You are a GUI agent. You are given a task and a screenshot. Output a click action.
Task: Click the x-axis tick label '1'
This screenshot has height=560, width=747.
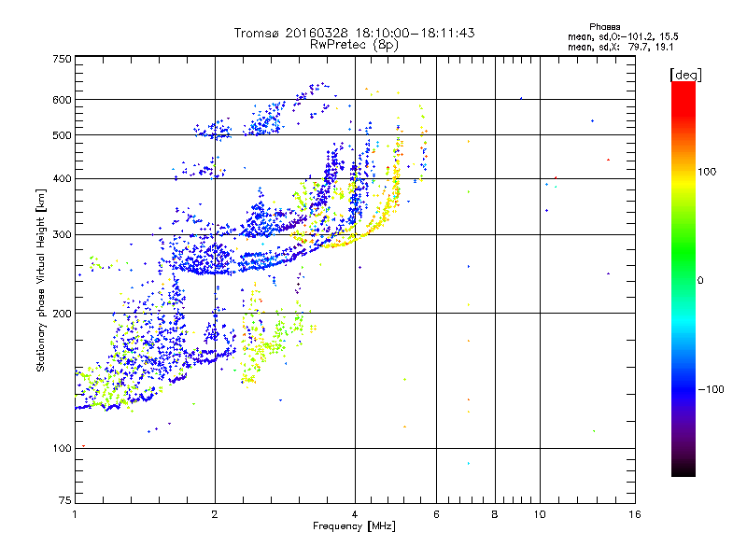[x=76, y=514]
